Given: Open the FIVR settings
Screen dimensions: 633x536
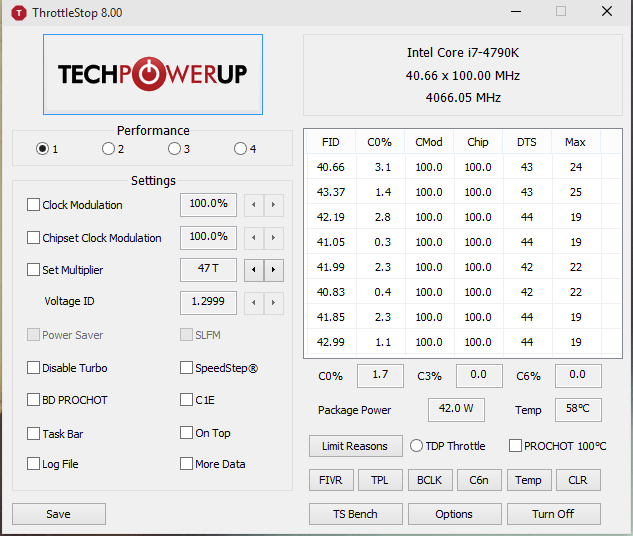Looking at the screenshot, I should [331, 480].
